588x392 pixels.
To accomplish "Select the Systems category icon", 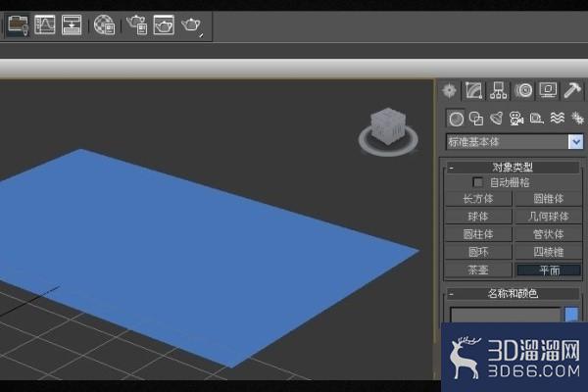I will [577, 119].
